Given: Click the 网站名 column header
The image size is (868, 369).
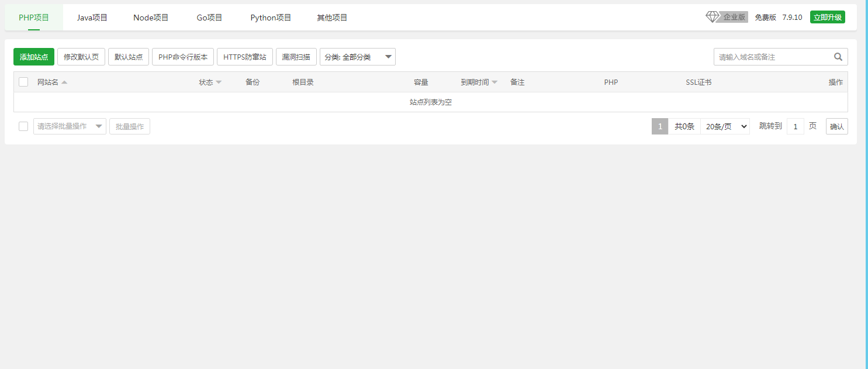Looking at the screenshot, I should pyautogui.click(x=48, y=82).
